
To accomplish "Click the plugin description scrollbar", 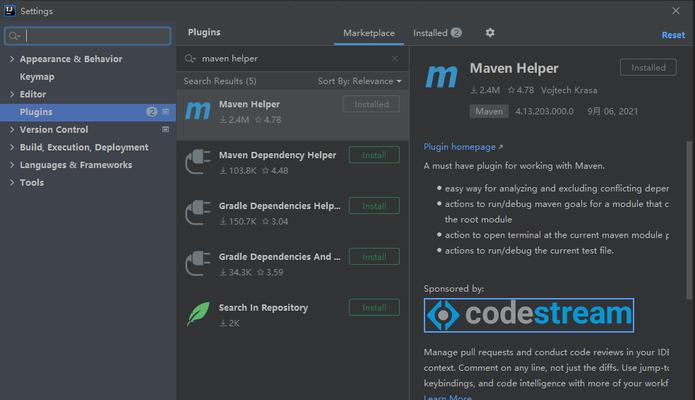I will [x=689, y=220].
